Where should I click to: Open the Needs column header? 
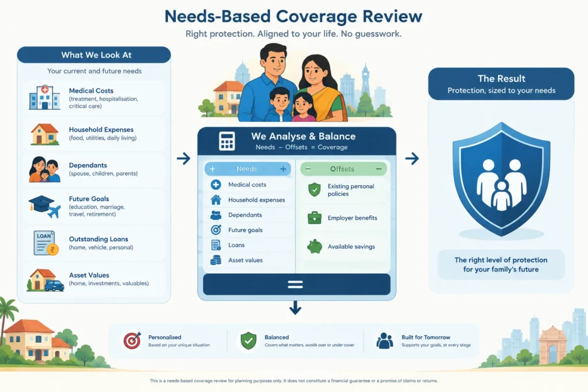click(x=247, y=169)
